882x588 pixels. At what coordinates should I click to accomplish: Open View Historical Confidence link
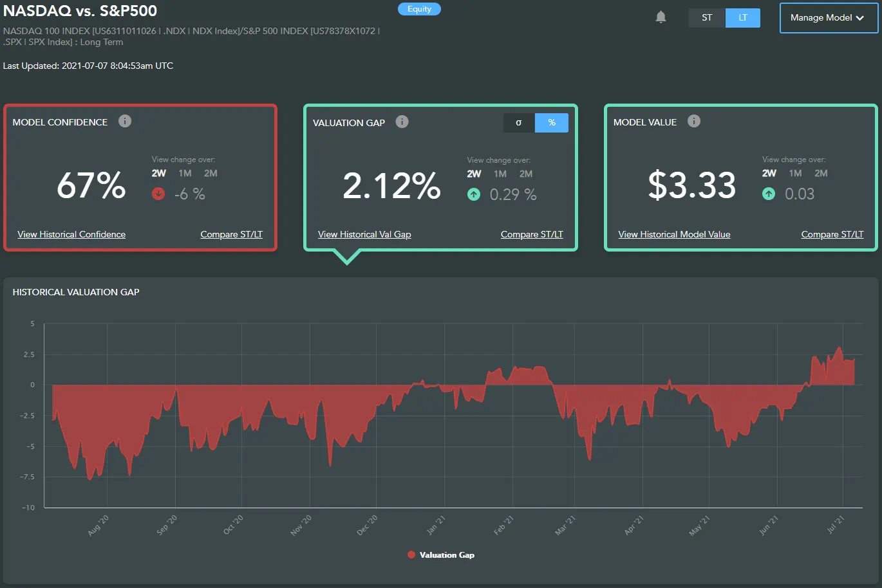click(x=71, y=234)
